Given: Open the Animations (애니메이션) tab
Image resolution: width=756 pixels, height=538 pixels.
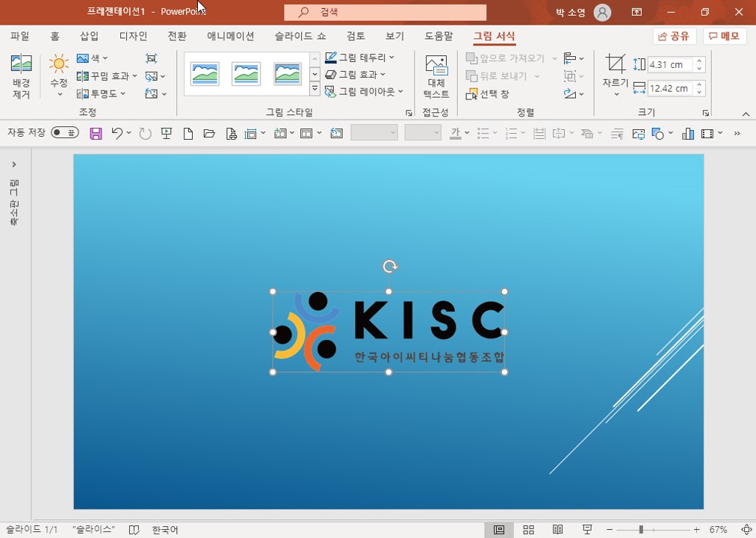Looking at the screenshot, I should pos(231,36).
